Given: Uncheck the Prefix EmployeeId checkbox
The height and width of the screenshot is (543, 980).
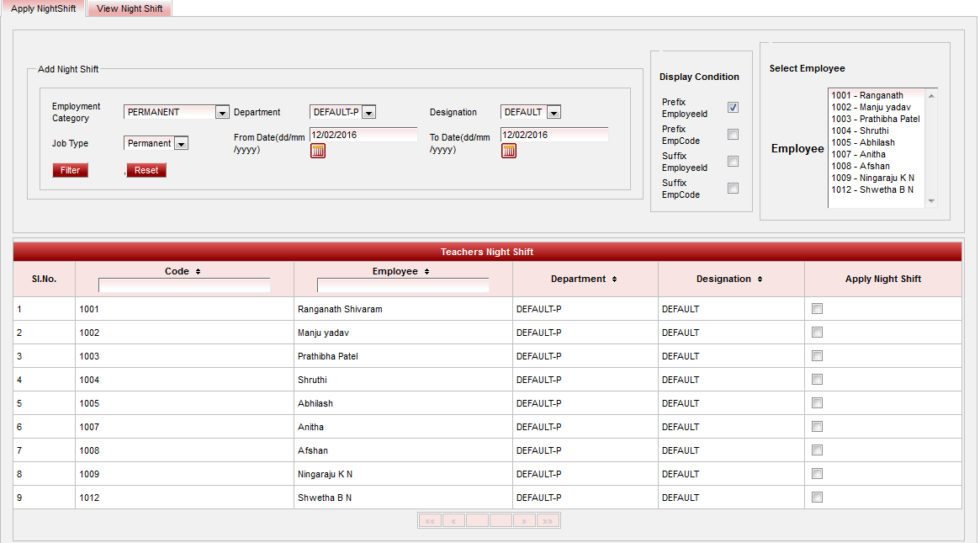Looking at the screenshot, I should click(x=733, y=108).
